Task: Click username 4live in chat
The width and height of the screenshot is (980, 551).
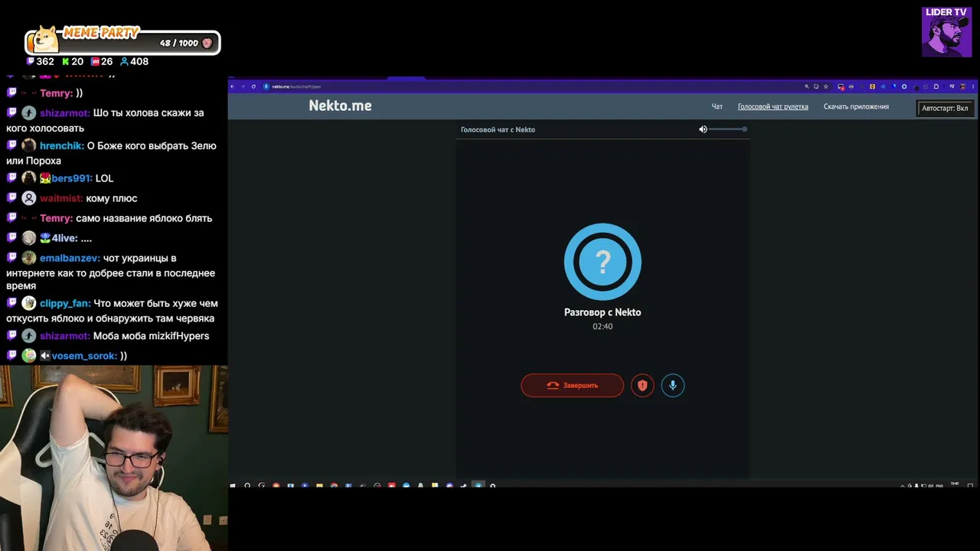Action: [x=64, y=238]
